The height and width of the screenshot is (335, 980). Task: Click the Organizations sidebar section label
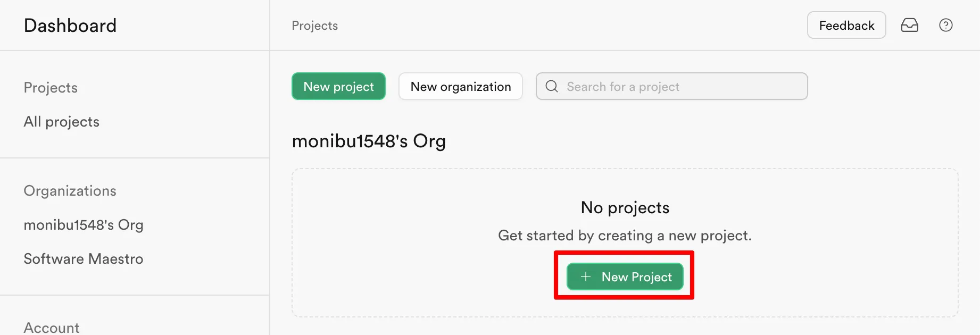[x=70, y=191]
